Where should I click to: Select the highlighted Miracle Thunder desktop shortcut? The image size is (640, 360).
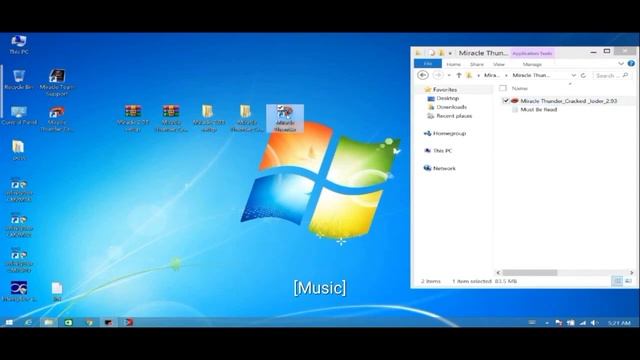tap(285, 118)
